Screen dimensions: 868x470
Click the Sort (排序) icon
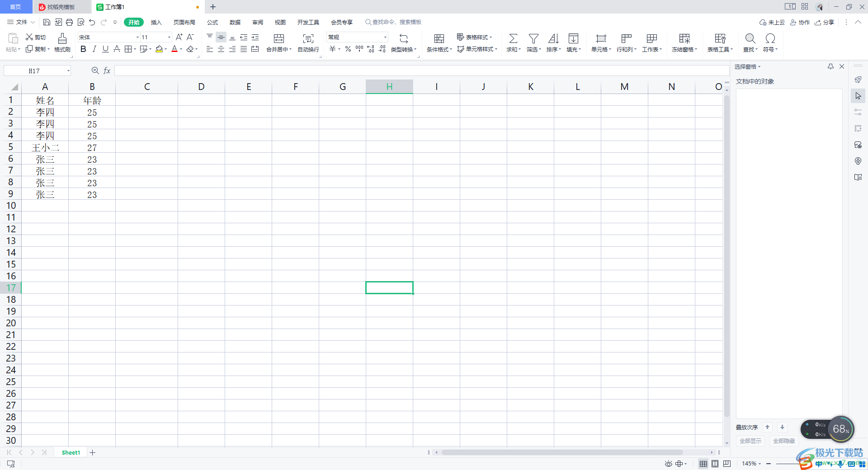[x=553, y=38]
